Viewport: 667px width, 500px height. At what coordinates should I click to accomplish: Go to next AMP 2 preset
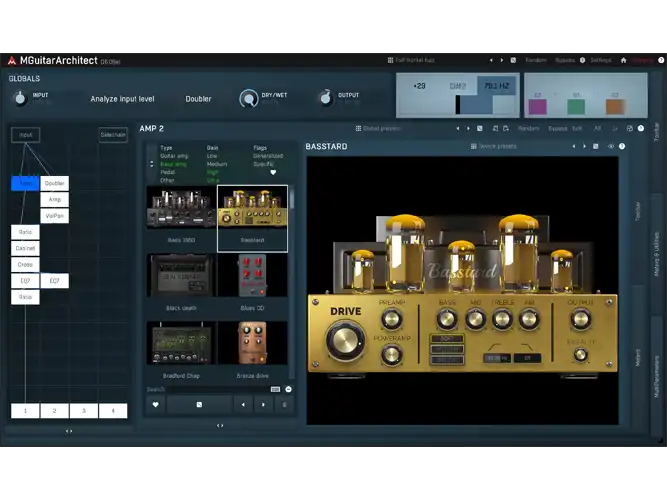pos(468,128)
